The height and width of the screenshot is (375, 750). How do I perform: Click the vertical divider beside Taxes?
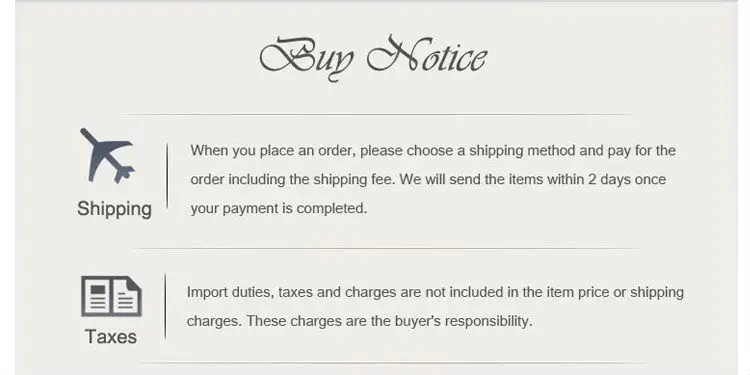point(165,306)
